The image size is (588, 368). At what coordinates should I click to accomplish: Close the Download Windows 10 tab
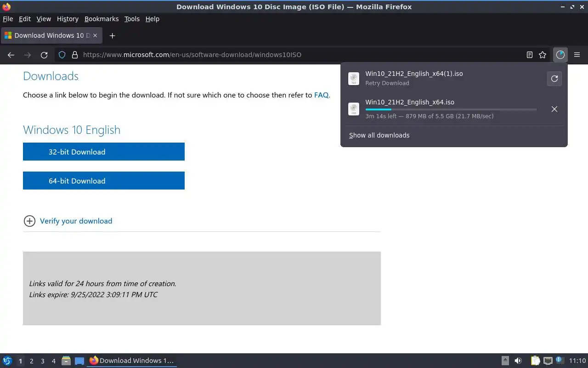tap(95, 35)
